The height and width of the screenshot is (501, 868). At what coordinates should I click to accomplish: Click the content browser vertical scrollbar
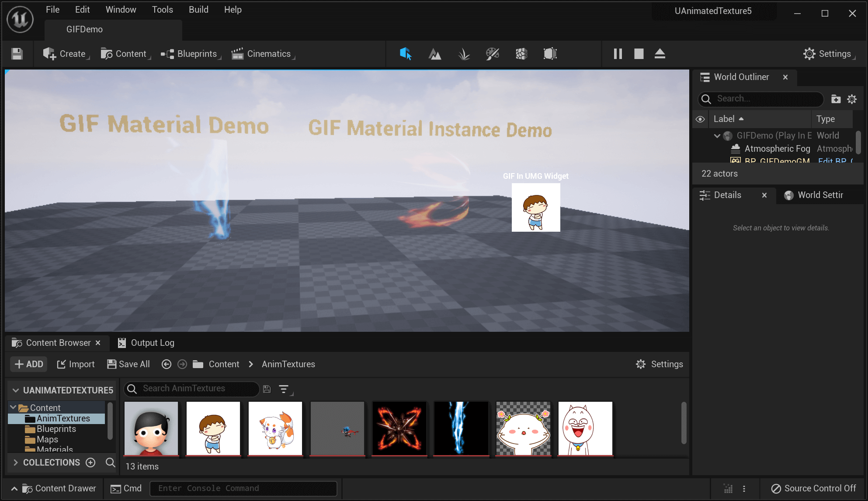point(684,423)
